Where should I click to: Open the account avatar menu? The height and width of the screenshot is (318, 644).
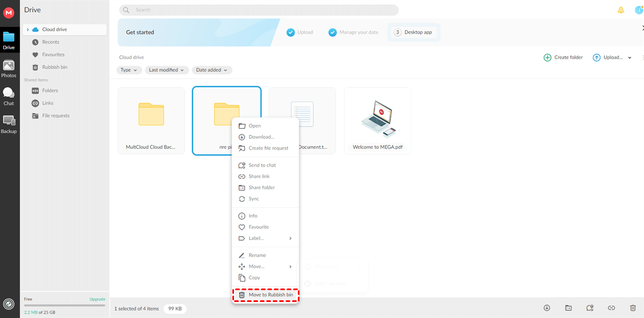point(638,10)
